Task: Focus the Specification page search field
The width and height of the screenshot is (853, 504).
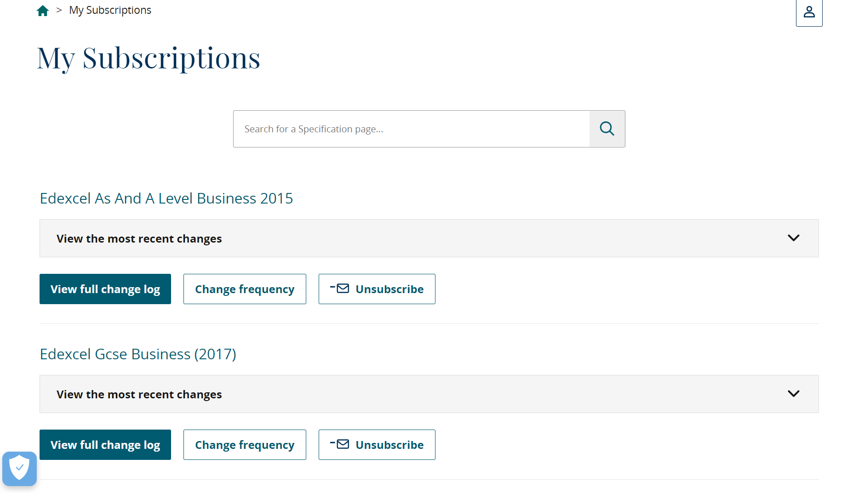Action: [411, 129]
